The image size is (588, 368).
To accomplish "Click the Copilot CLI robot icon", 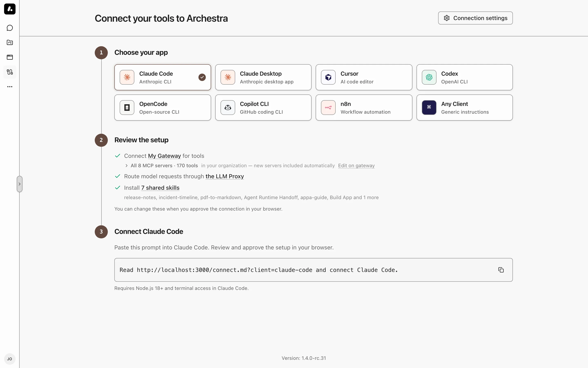I will [228, 108].
